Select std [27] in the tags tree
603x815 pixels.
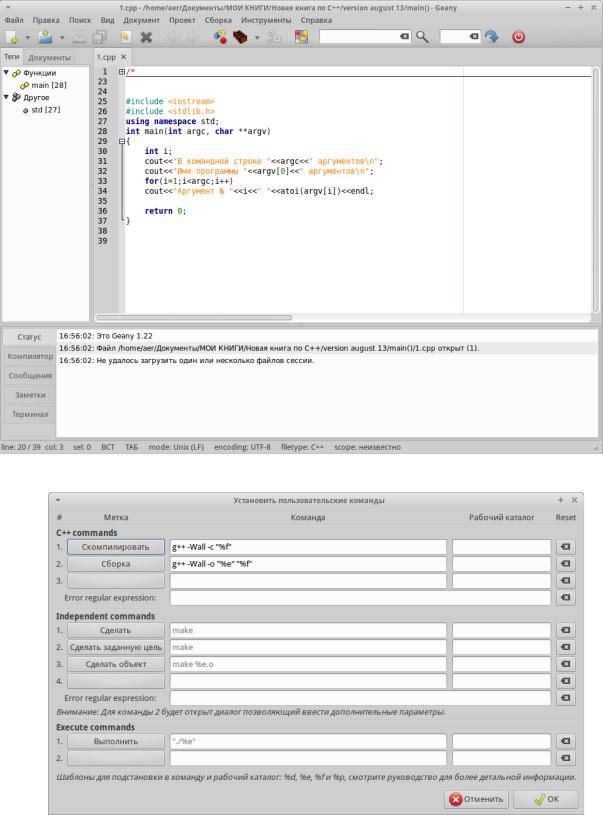pyautogui.click(x=41, y=110)
